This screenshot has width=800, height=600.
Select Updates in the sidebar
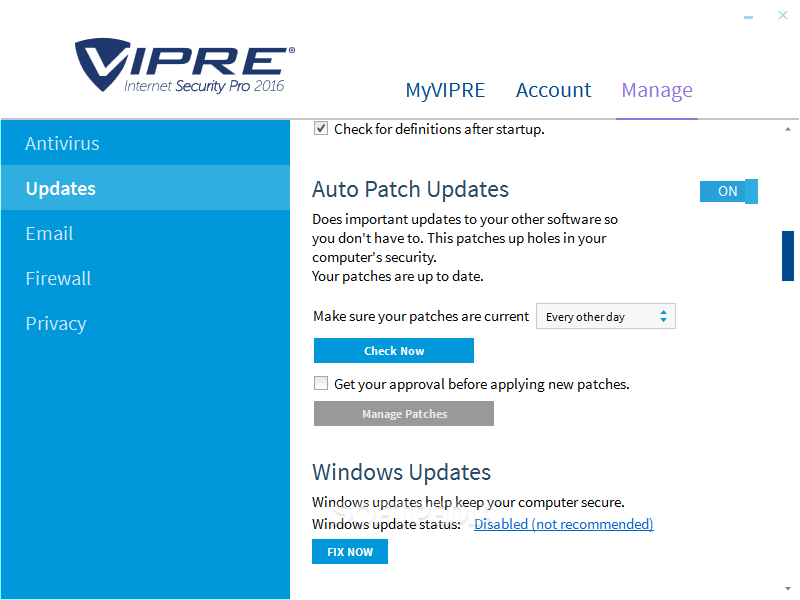(145, 188)
